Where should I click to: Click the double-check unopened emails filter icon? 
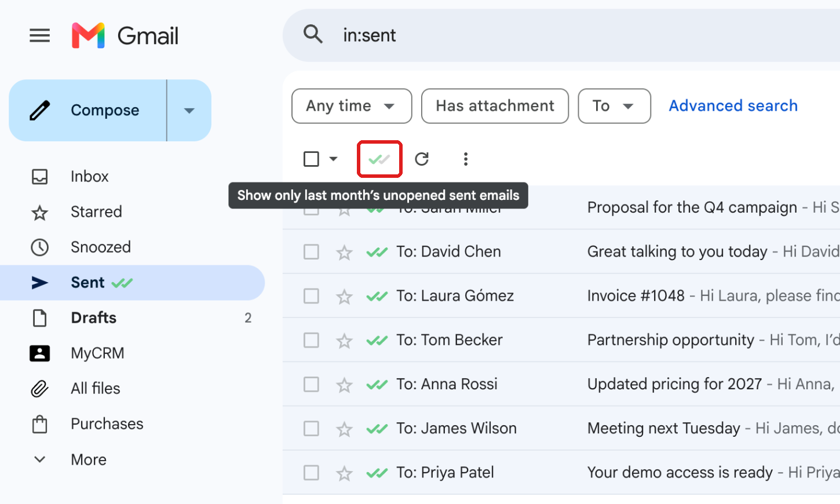tap(379, 159)
